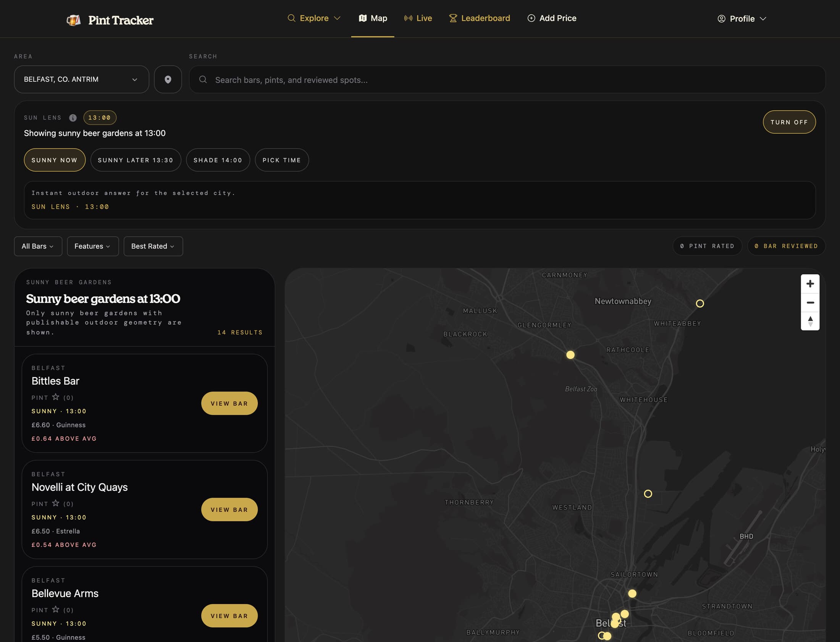The width and height of the screenshot is (840, 642).
Task: Select the marker below Sailortown
Action: click(x=632, y=593)
